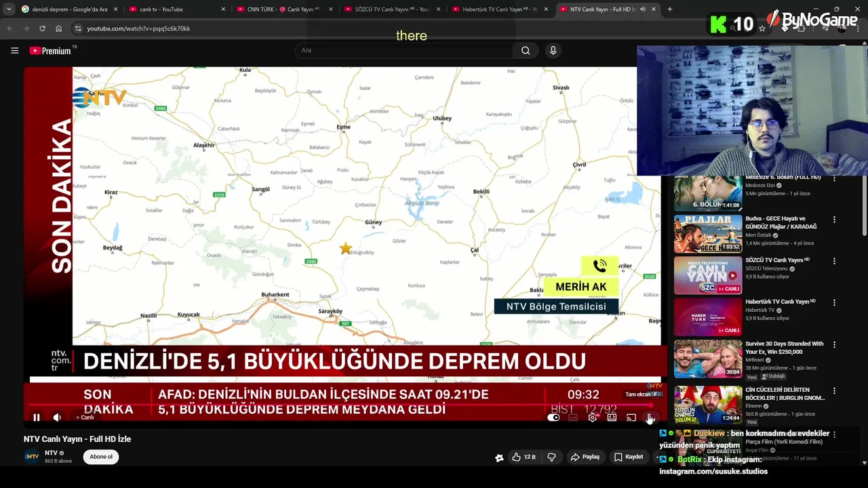Switch to 'canlı tv - YouTube' tab
Viewport: 868px width, 488px height.
[176, 9]
